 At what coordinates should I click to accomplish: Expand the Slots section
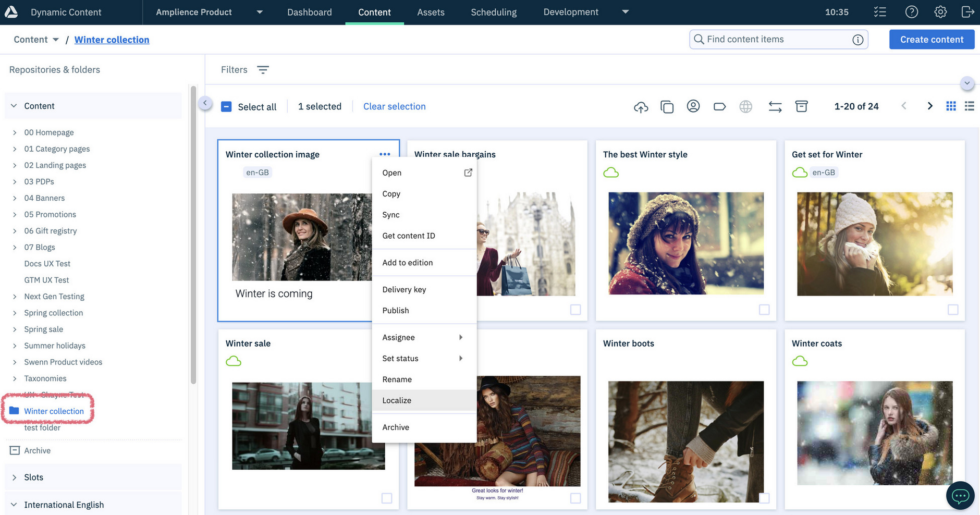click(14, 477)
